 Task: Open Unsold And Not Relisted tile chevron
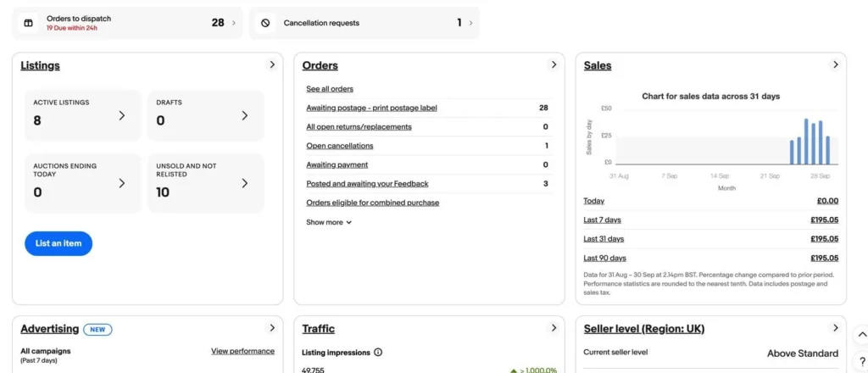tap(245, 183)
